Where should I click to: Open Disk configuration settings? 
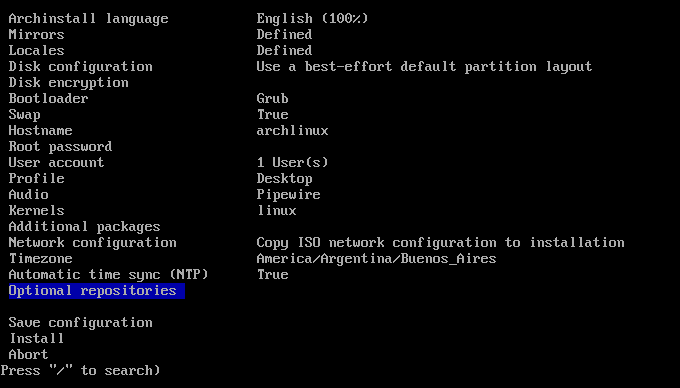[81, 67]
